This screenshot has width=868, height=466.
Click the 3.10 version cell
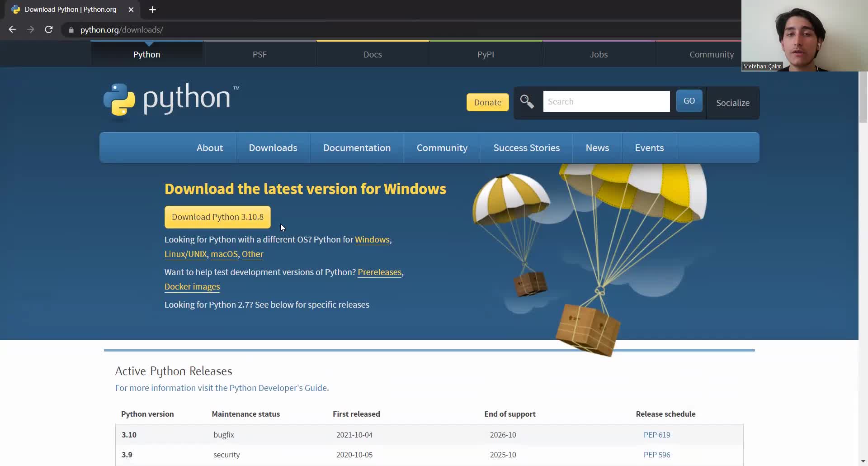click(129, 435)
